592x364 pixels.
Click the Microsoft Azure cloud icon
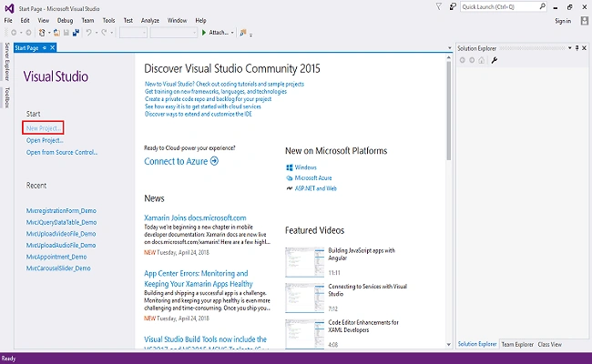coord(290,178)
